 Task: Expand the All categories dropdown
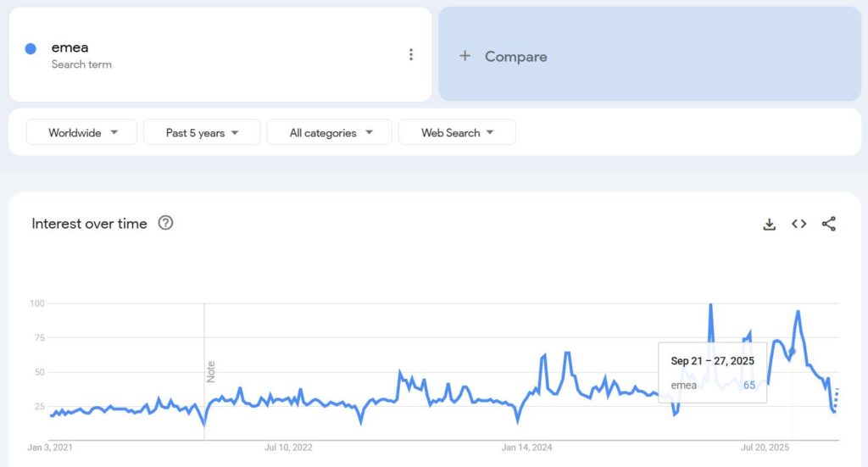[329, 132]
